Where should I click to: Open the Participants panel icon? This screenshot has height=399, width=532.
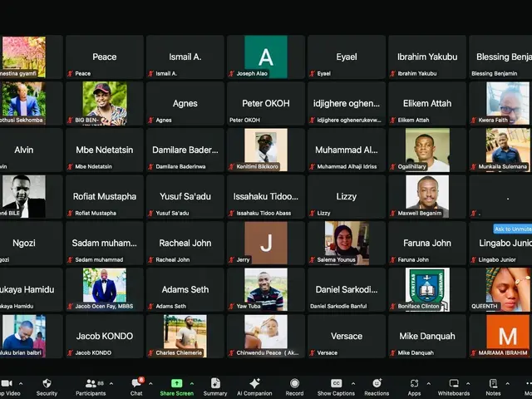click(91, 383)
